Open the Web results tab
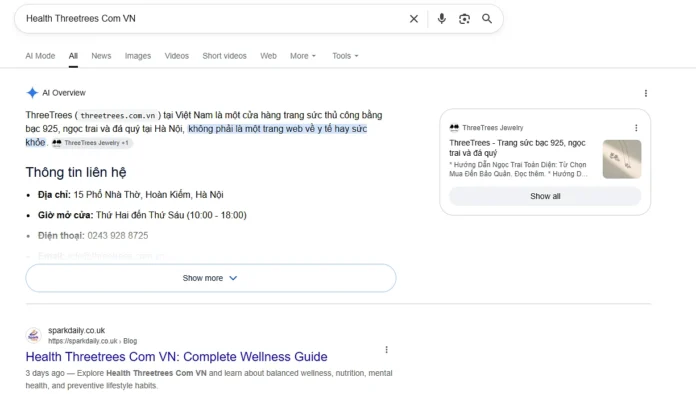The height and width of the screenshot is (394, 696). click(268, 56)
